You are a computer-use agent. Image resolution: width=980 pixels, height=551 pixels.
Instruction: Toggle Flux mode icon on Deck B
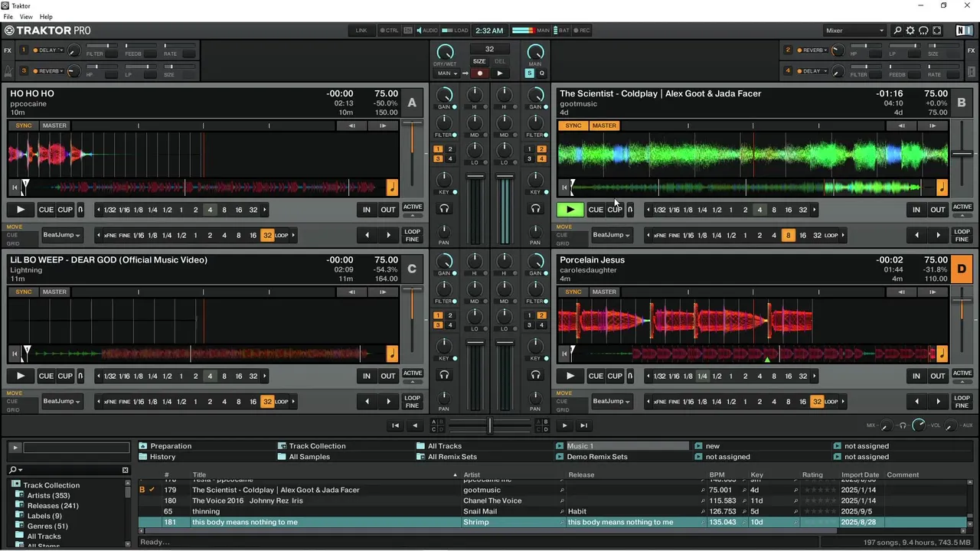coord(630,210)
